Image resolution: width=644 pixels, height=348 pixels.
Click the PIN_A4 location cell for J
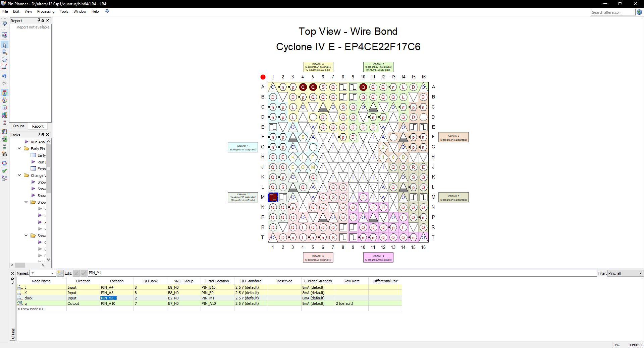click(117, 287)
